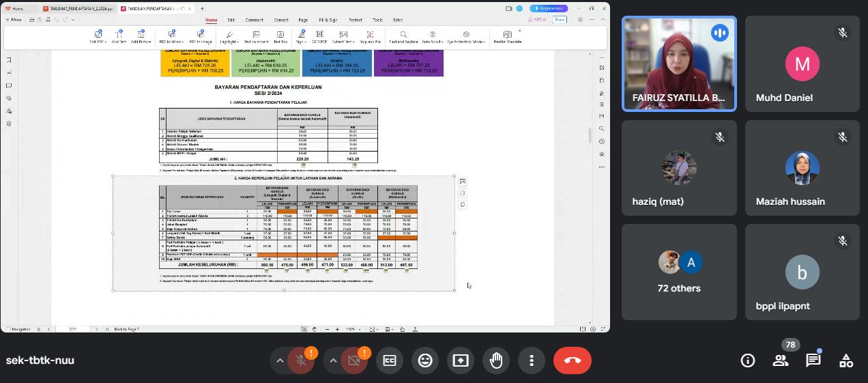Open the in-call chat panel
The image size is (868, 383).
coord(813,360)
